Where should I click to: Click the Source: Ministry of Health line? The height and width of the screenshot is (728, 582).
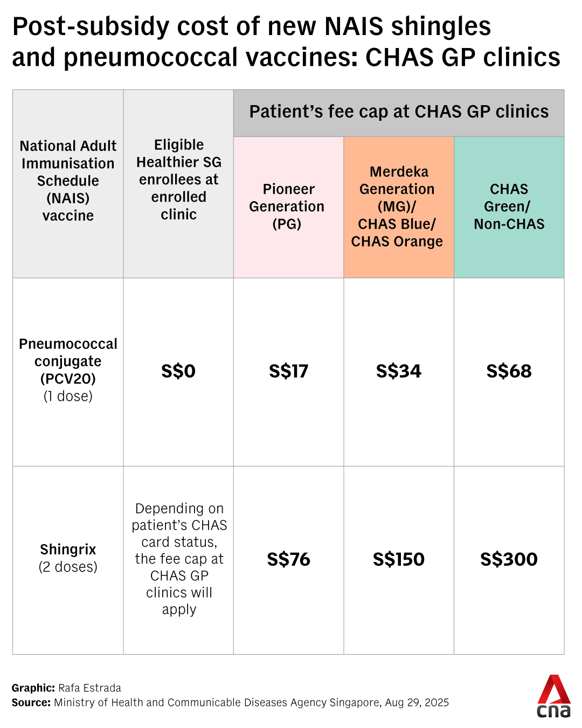230,703
